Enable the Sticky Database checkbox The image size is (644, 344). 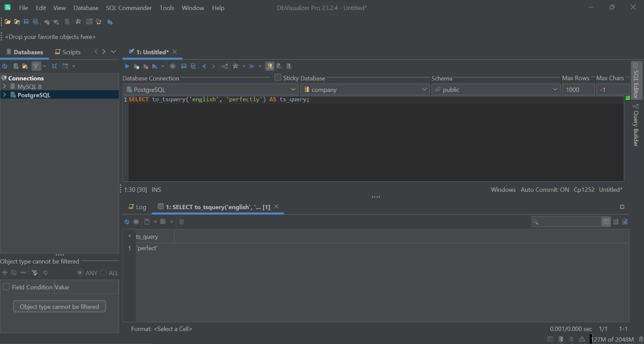[278, 78]
